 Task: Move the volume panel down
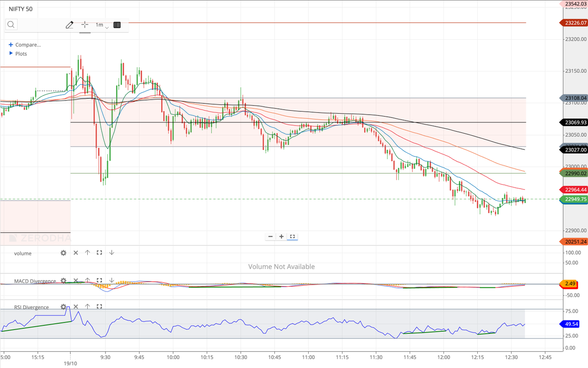click(111, 253)
